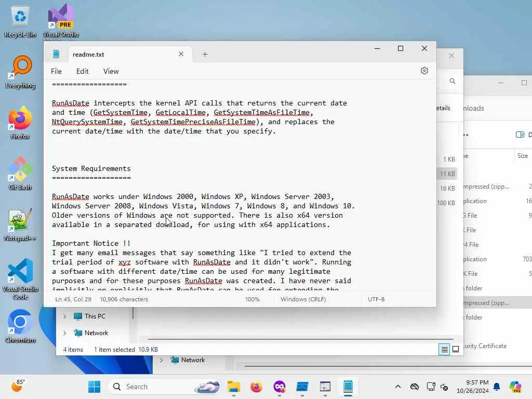Open blue monitor app on taskbar
The image size is (532, 399).
pos(302,387)
